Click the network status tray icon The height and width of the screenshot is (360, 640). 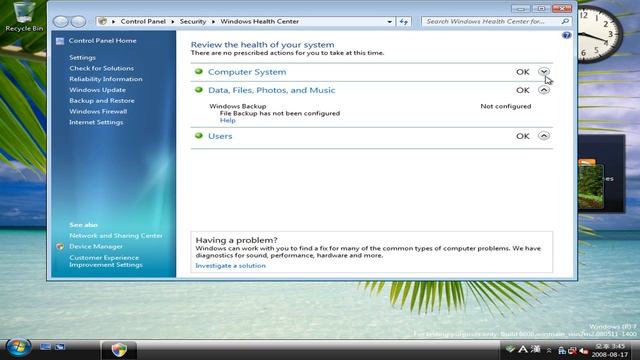click(562, 351)
